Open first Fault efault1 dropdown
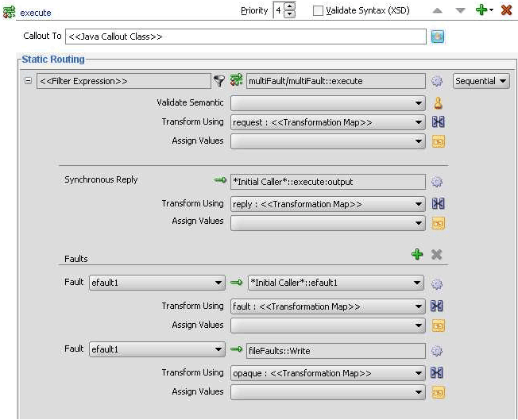The width and height of the screenshot is (518, 420). [157, 283]
